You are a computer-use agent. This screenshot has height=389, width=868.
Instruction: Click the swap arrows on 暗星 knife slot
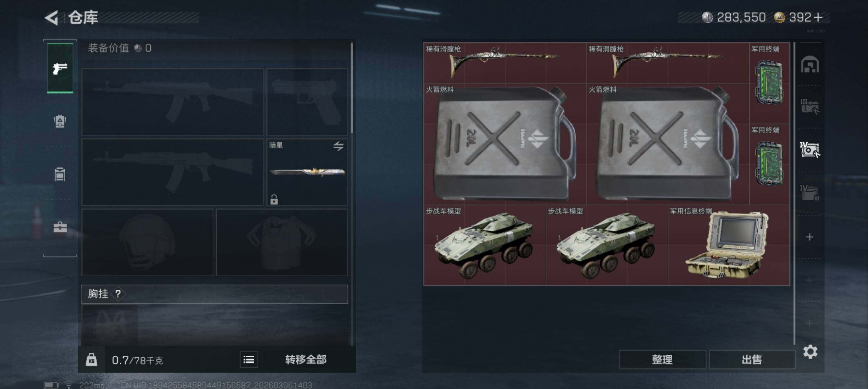click(338, 146)
